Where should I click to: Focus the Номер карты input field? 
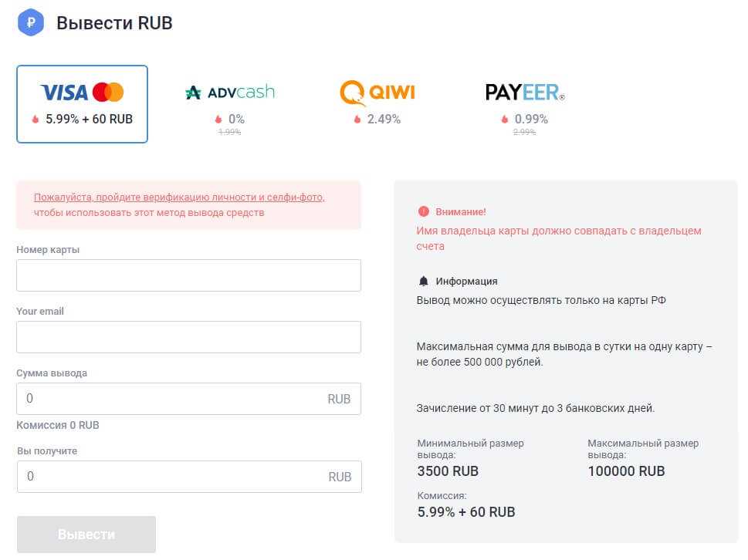tap(188, 275)
